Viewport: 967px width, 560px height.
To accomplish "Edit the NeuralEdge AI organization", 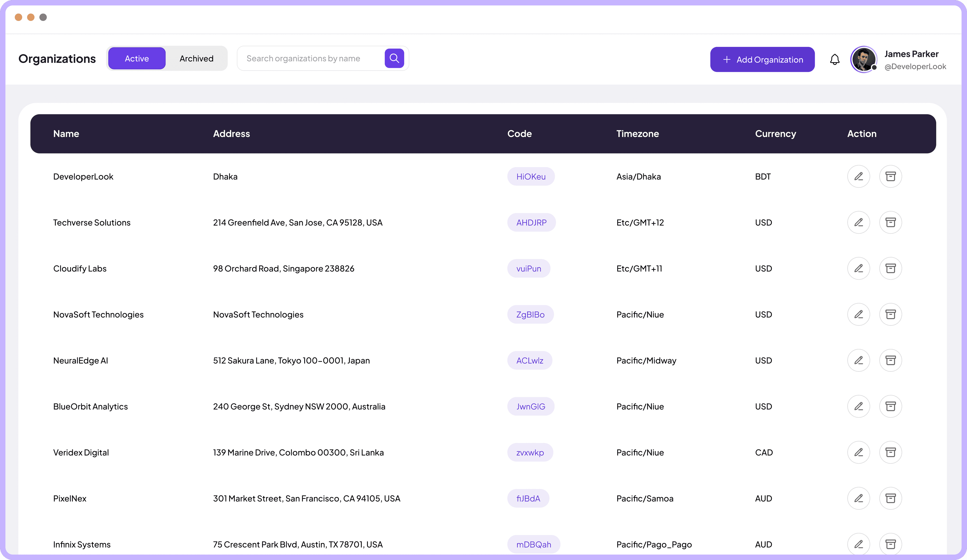I will click(x=859, y=360).
